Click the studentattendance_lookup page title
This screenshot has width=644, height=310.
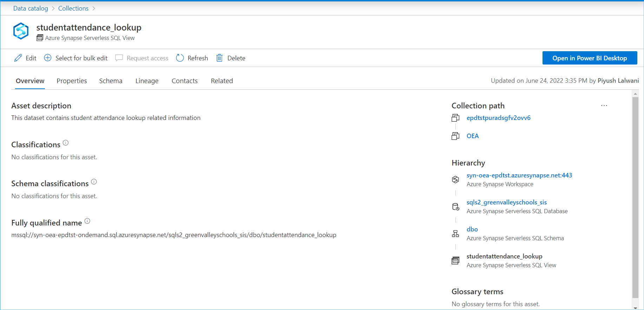click(89, 27)
